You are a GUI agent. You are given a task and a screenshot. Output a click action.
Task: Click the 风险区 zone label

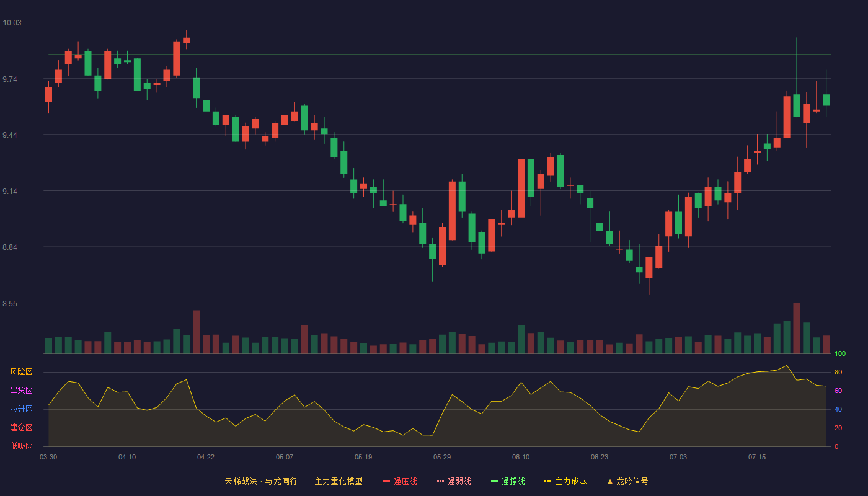click(x=21, y=372)
